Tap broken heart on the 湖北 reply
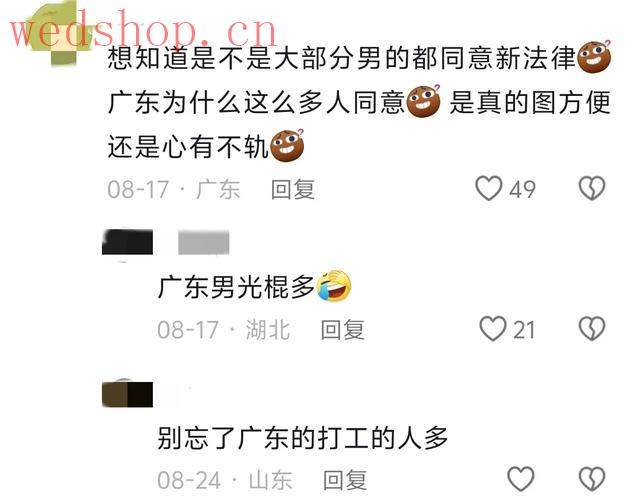The image size is (640, 501). click(x=592, y=329)
